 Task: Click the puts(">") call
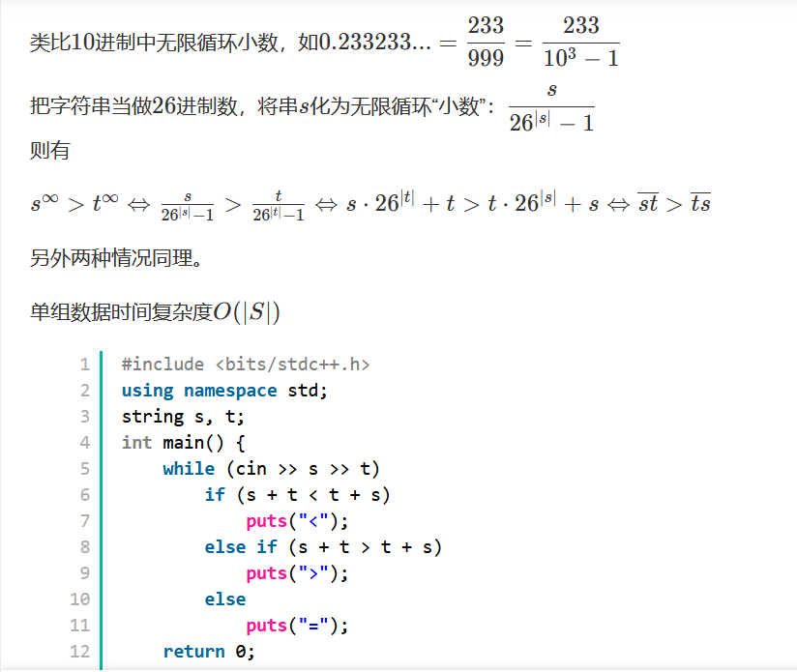tap(297, 573)
